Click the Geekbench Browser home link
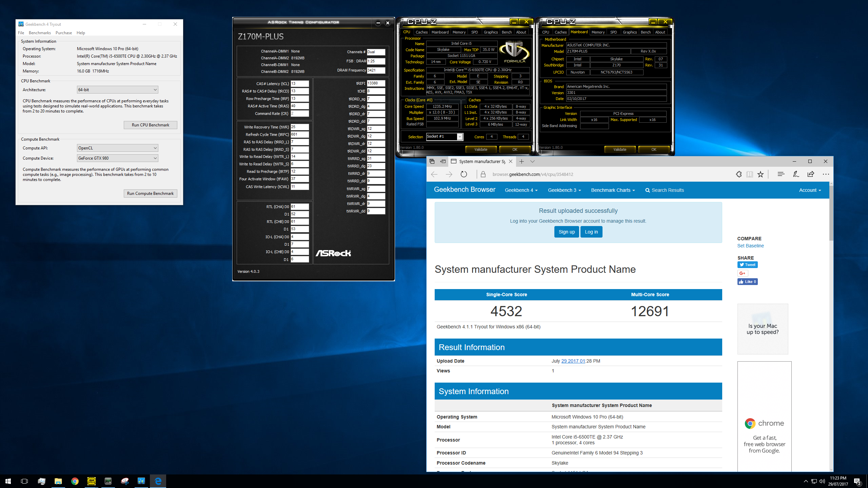Viewport: 868px width, 488px height. click(465, 190)
